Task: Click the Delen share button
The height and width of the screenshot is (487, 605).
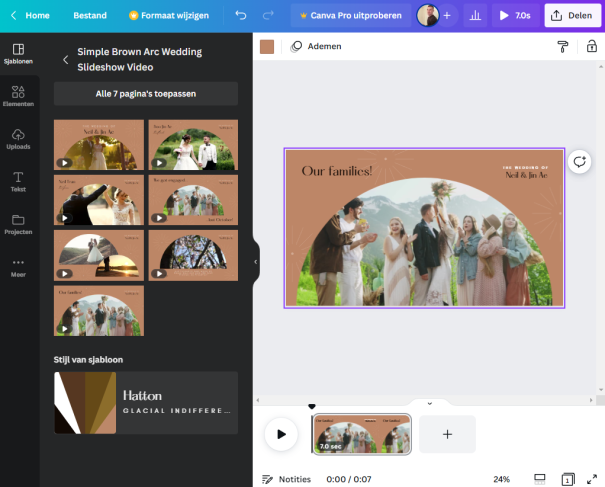Action: [x=573, y=15]
